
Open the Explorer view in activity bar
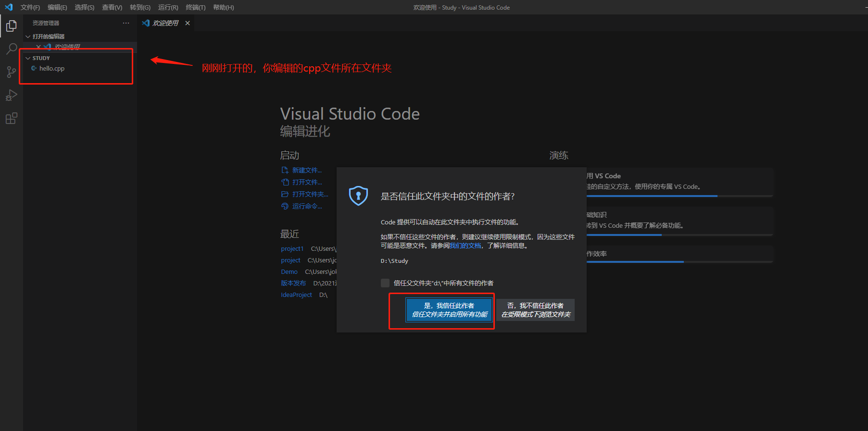(x=12, y=26)
